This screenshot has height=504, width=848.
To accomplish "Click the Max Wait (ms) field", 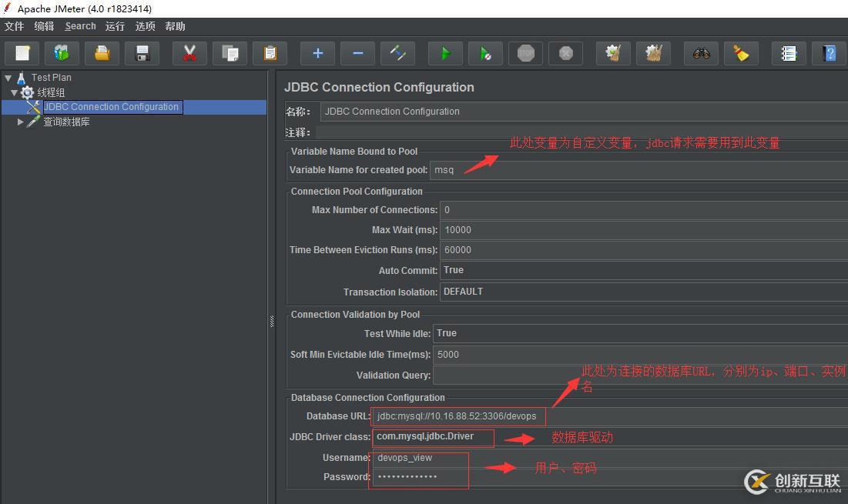I will coord(644,230).
